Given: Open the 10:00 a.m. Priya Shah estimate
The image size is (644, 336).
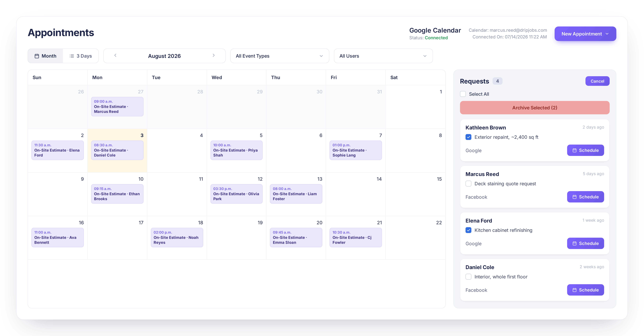Looking at the screenshot, I should tap(237, 150).
